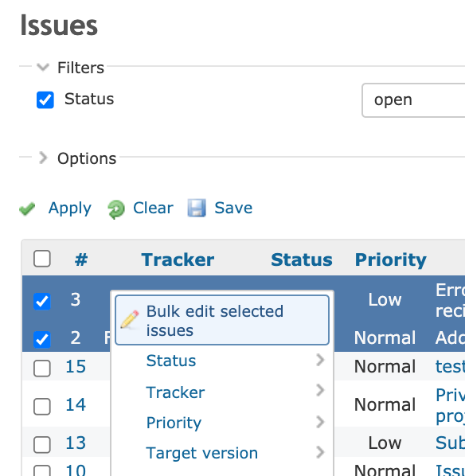Screen dimensions: 465x476
Task: Sort by the Priority column header
Action: pos(391,259)
